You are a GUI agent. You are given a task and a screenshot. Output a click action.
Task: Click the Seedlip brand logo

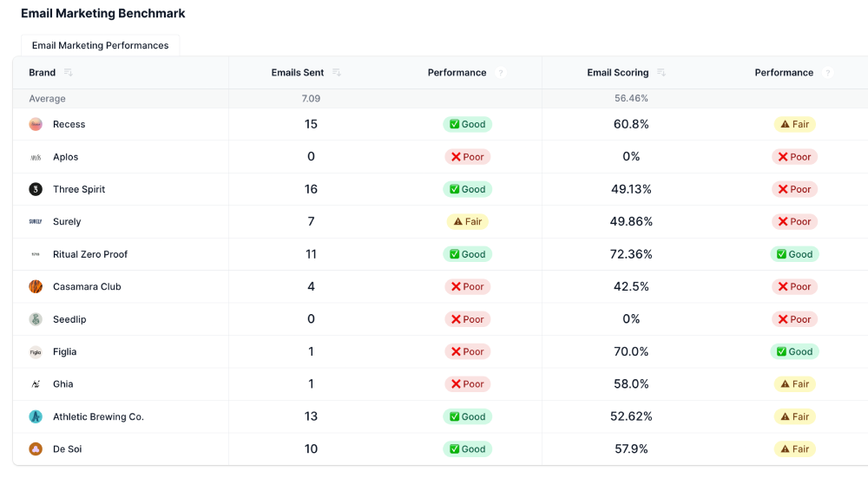pyautogui.click(x=36, y=319)
